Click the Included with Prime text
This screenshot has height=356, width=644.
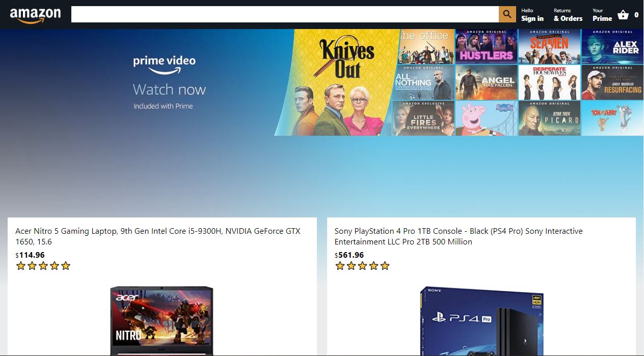click(163, 106)
